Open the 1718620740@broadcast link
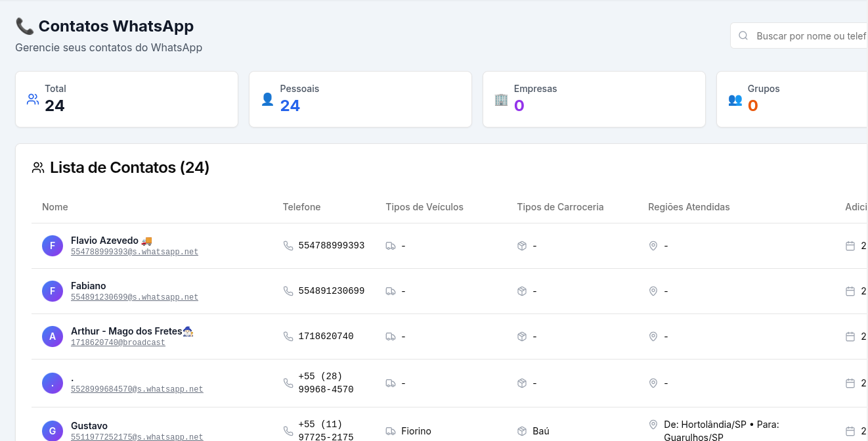 118,343
